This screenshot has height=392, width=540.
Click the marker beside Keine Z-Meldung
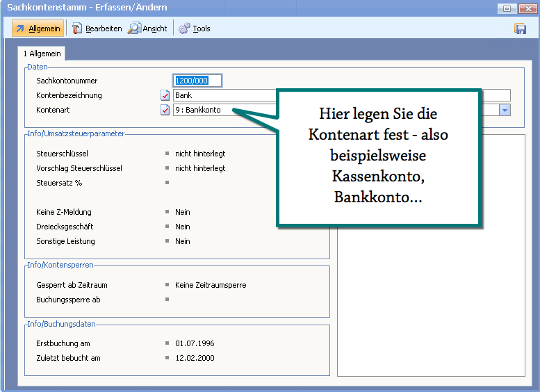pyautogui.click(x=167, y=212)
